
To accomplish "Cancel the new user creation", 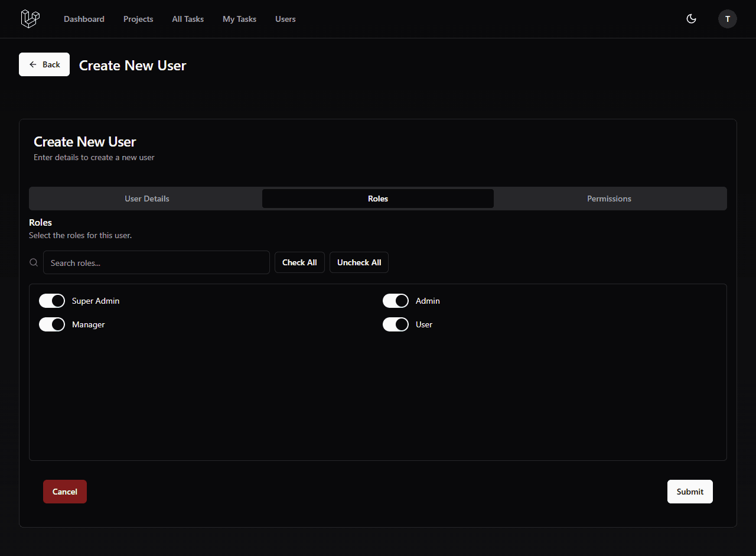I will pos(64,491).
